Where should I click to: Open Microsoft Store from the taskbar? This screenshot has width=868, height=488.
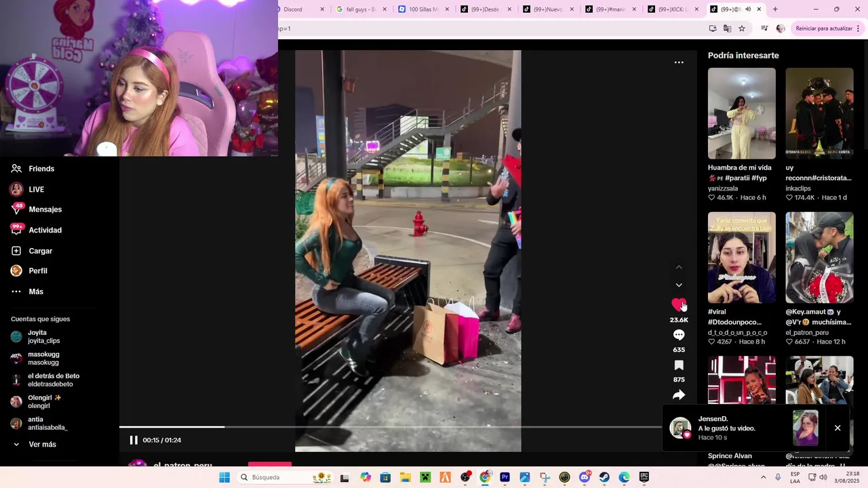click(x=385, y=477)
